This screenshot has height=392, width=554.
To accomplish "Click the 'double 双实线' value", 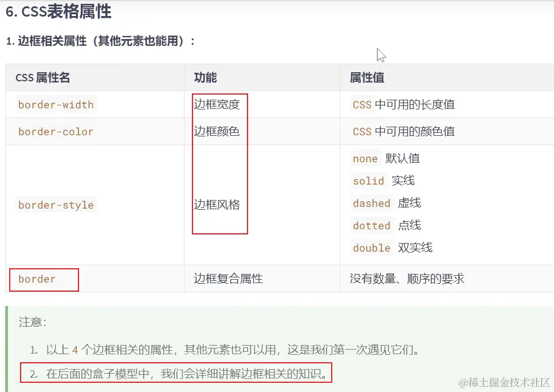I will [x=392, y=248].
